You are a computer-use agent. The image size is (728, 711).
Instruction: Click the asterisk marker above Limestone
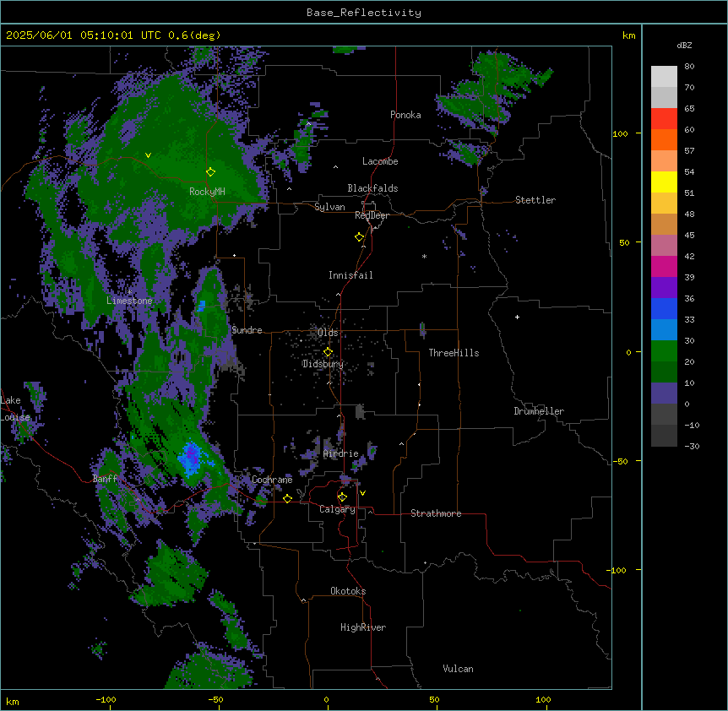129,292
